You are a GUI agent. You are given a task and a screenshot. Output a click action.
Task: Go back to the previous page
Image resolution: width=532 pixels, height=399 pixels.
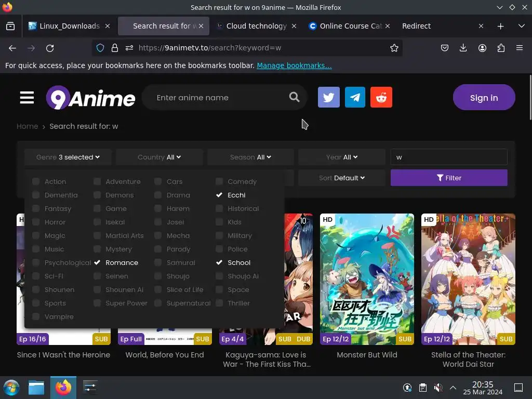tap(12, 48)
